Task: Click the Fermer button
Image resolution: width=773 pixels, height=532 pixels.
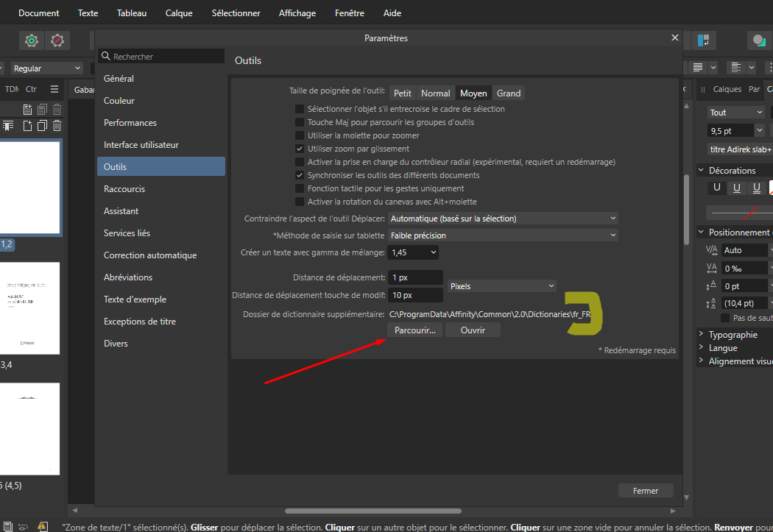Action: click(646, 491)
